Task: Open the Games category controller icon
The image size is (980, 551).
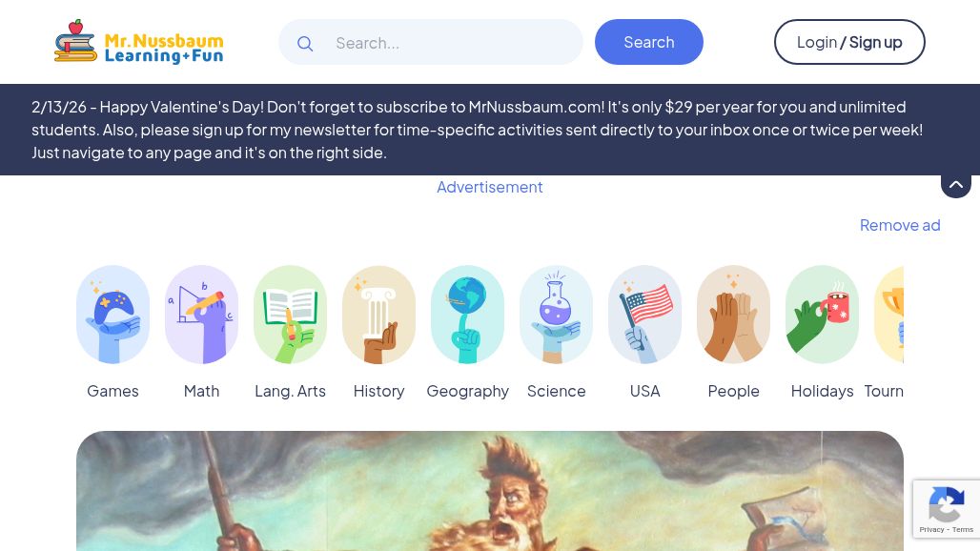Action: point(112,315)
